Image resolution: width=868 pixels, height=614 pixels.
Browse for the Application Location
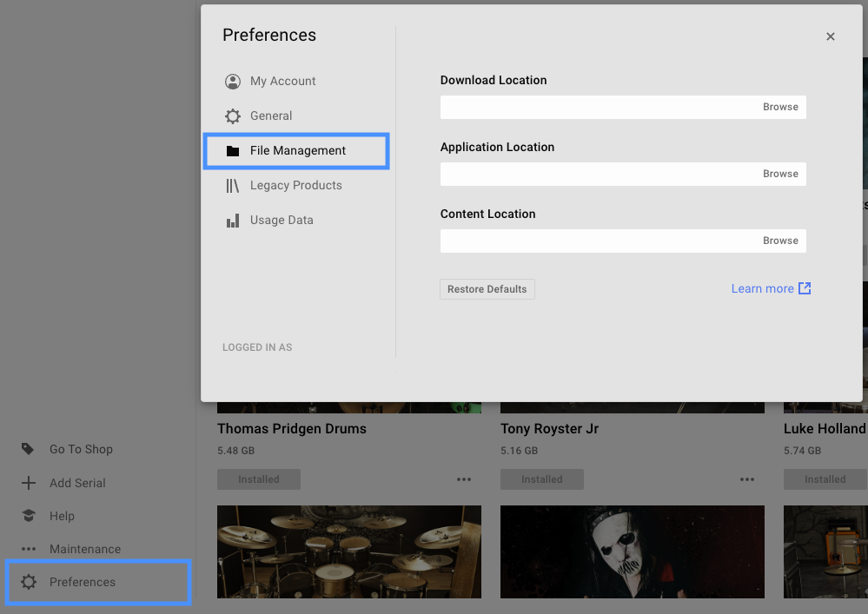click(780, 175)
